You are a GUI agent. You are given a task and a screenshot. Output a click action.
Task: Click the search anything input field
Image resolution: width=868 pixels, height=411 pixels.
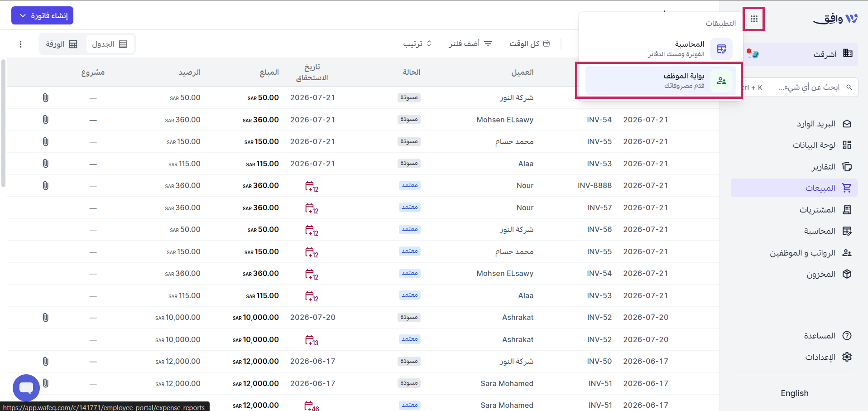(800, 87)
